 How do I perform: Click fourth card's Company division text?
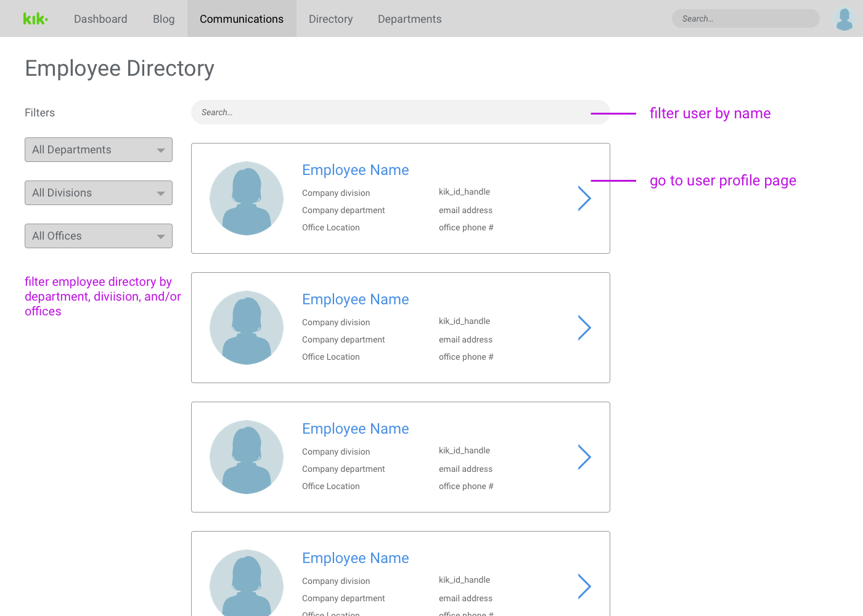click(336, 581)
